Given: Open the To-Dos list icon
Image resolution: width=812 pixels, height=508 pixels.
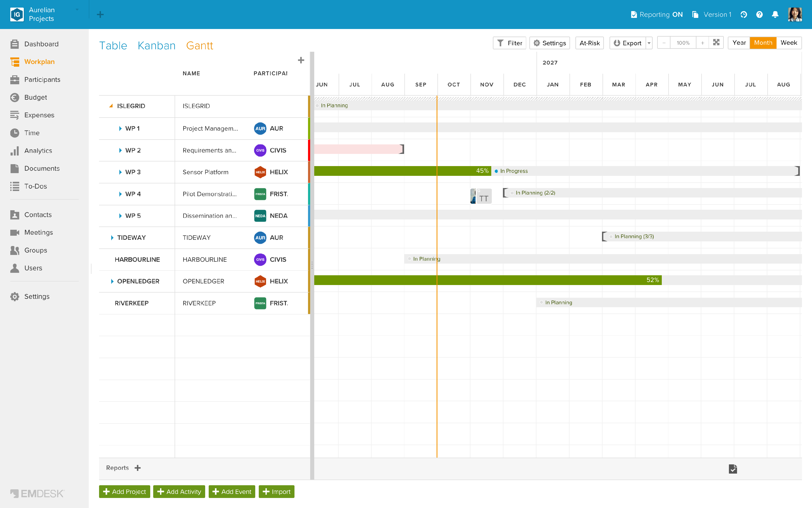Looking at the screenshot, I should point(14,186).
